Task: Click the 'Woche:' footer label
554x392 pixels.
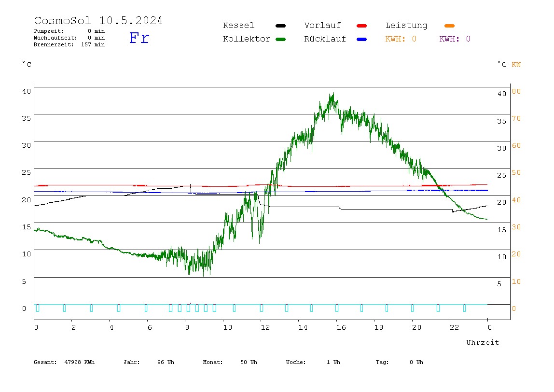Action: pos(296,362)
